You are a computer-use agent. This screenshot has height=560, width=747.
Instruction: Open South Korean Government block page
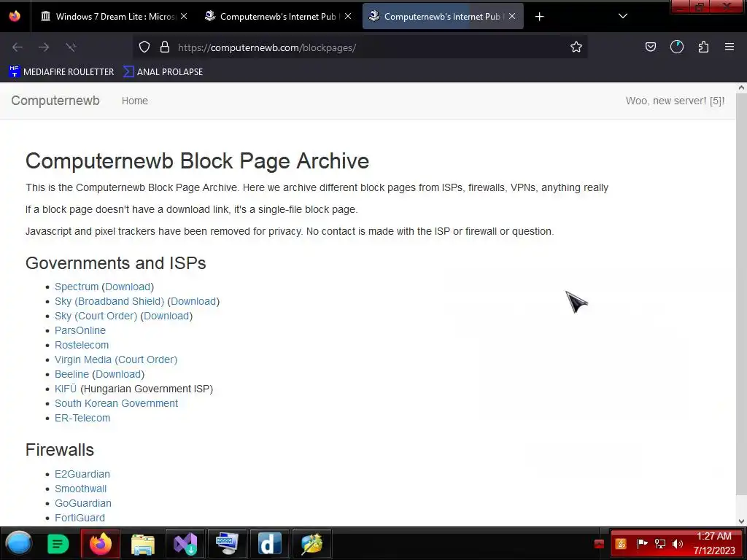pos(116,403)
